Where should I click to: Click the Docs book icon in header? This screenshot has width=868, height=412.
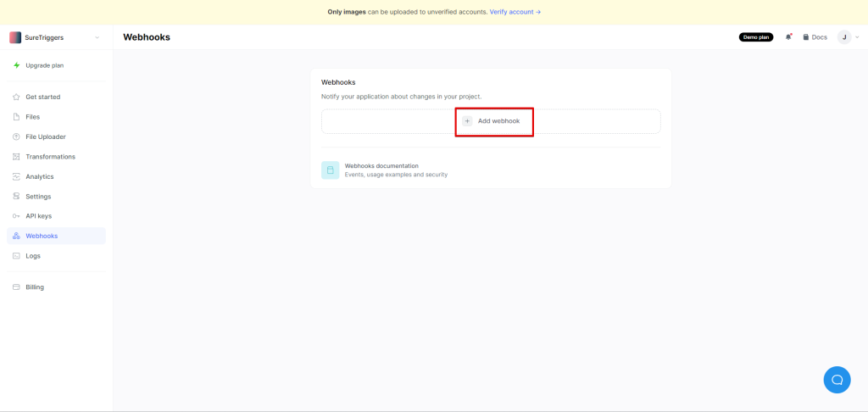pos(806,37)
